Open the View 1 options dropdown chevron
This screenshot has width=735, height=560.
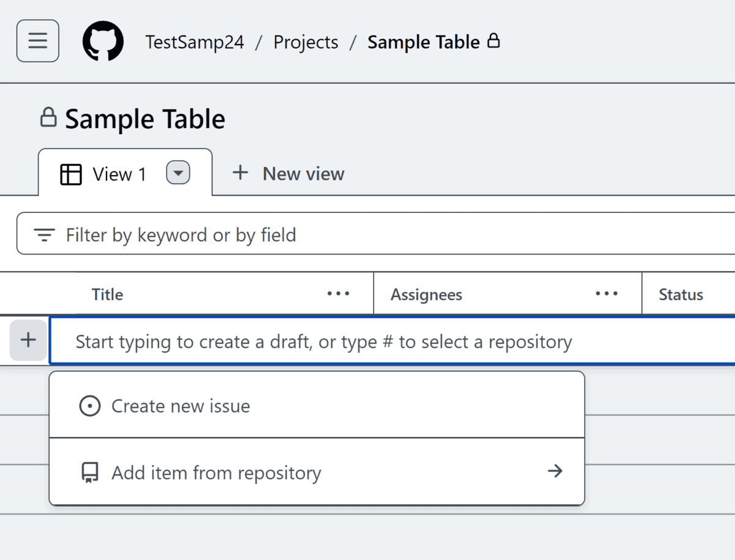[178, 173]
